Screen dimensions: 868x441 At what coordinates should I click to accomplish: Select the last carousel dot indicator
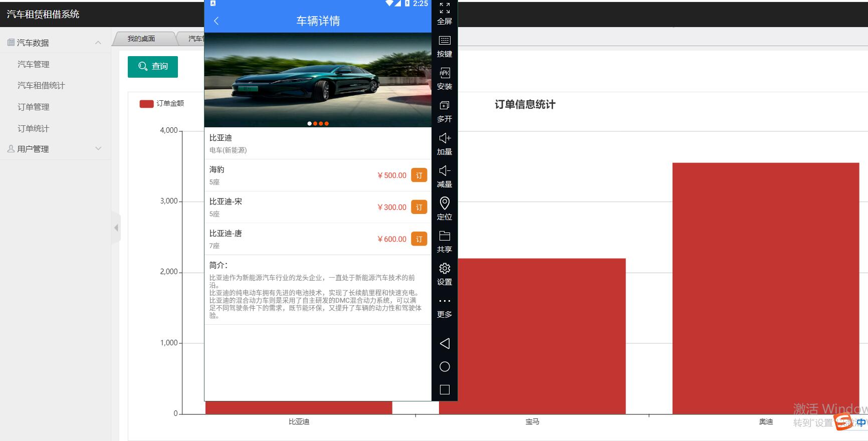point(327,123)
